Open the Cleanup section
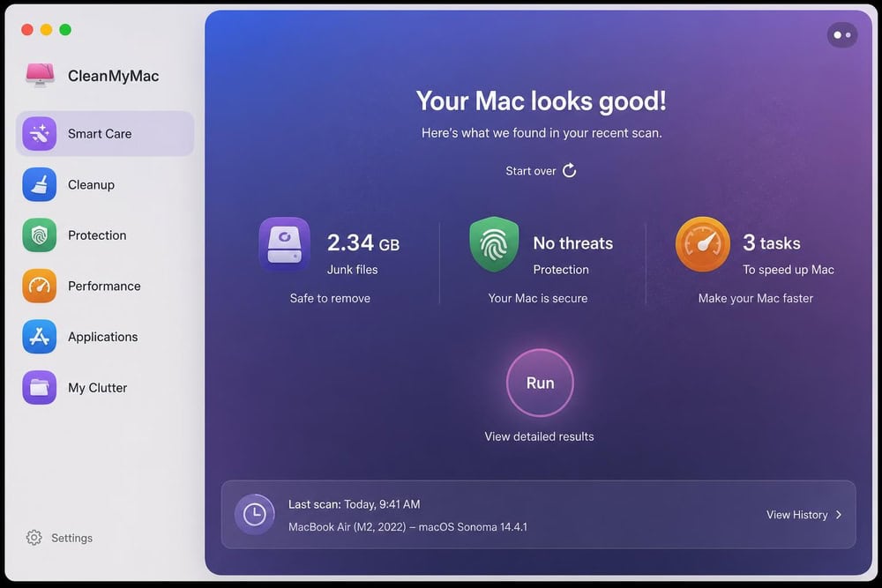Viewport: 882px width, 588px height. 105,184
